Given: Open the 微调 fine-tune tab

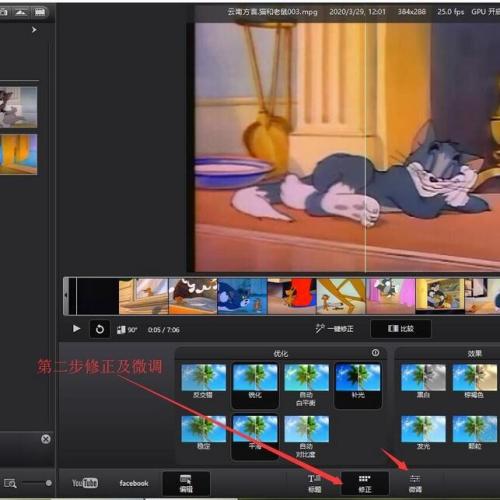Looking at the screenshot, I should pyautogui.click(x=415, y=484).
